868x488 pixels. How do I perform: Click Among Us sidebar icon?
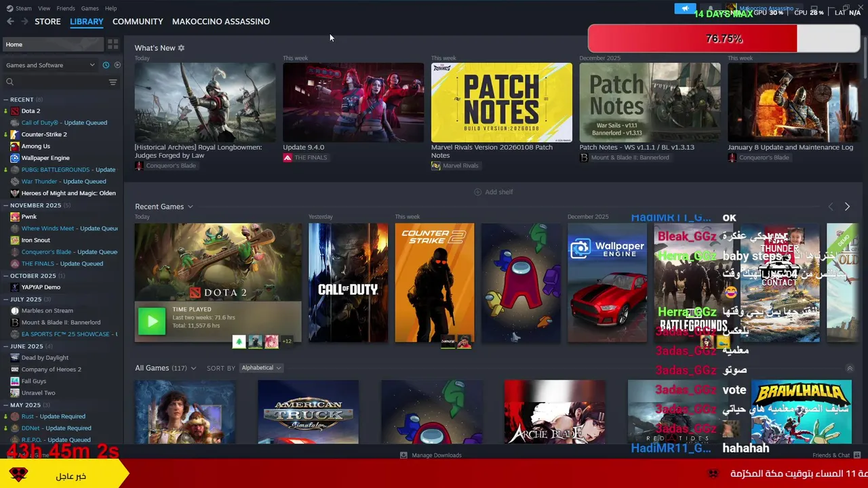pos(15,146)
